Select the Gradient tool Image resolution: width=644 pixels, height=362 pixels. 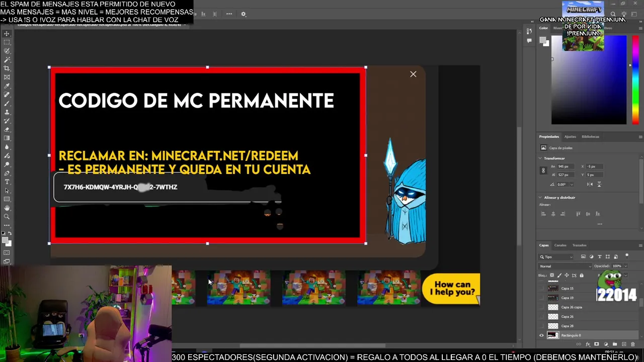tap(7, 138)
